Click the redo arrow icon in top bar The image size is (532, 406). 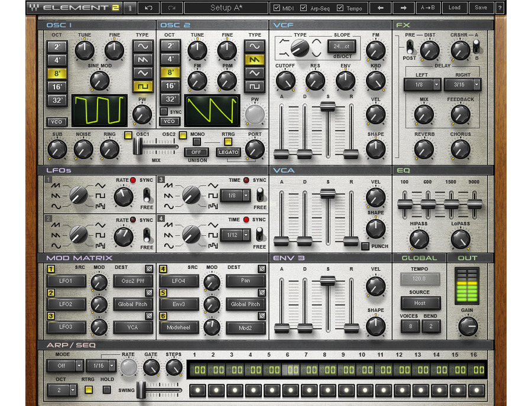pos(171,8)
